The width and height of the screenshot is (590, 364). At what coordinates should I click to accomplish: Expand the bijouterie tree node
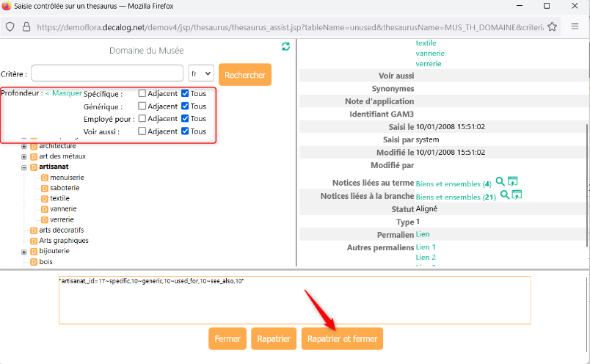click(24, 251)
